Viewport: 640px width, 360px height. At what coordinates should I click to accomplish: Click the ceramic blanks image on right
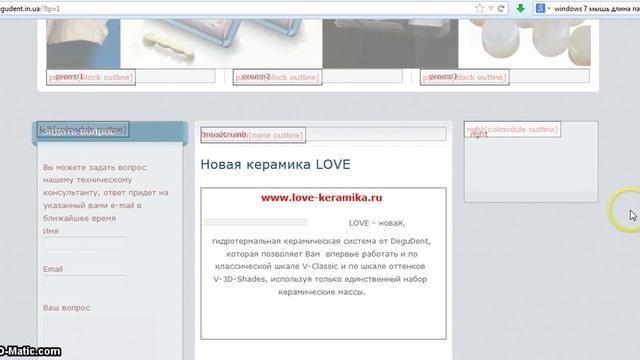point(524,43)
